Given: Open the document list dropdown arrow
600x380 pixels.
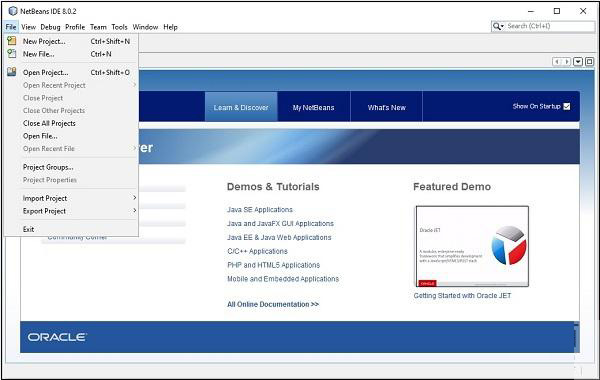Looking at the screenshot, I should (578, 62).
